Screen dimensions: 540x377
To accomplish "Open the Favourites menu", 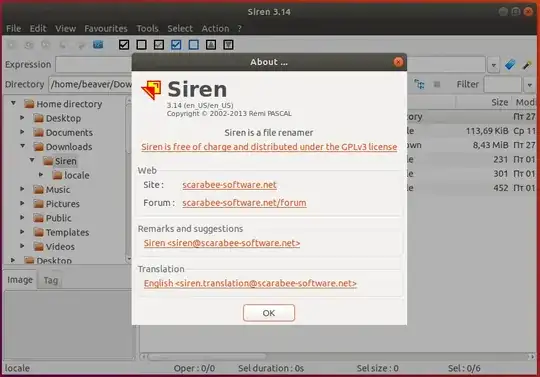I will [106, 28].
